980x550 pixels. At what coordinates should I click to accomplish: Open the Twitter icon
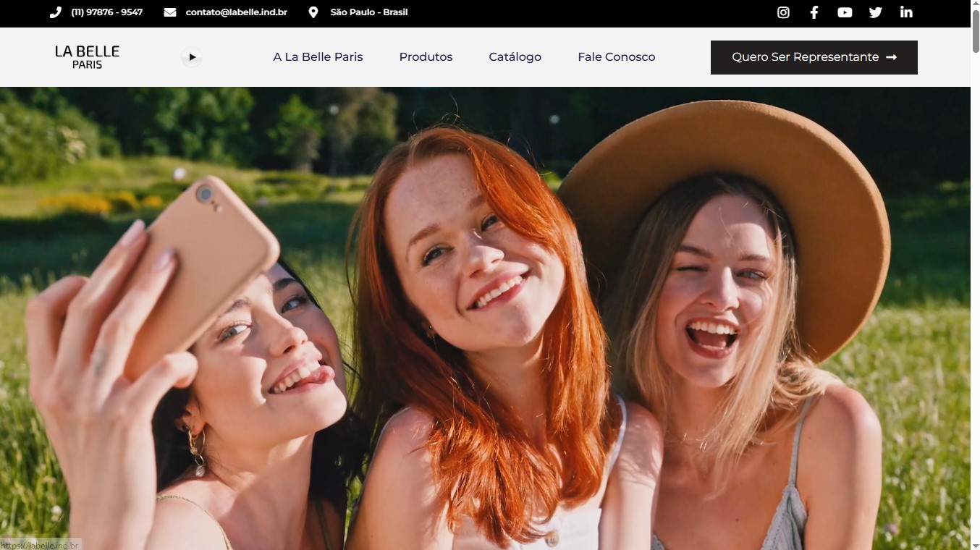tap(876, 12)
